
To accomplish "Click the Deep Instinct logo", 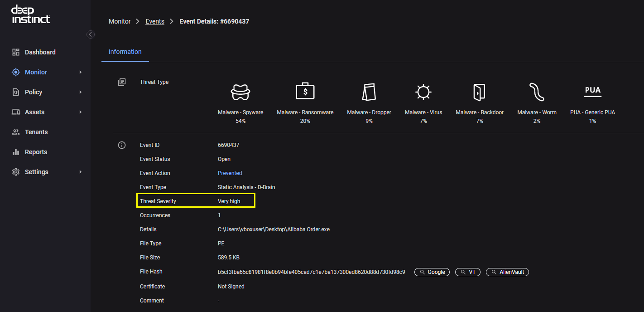I will (x=31, y=15).
